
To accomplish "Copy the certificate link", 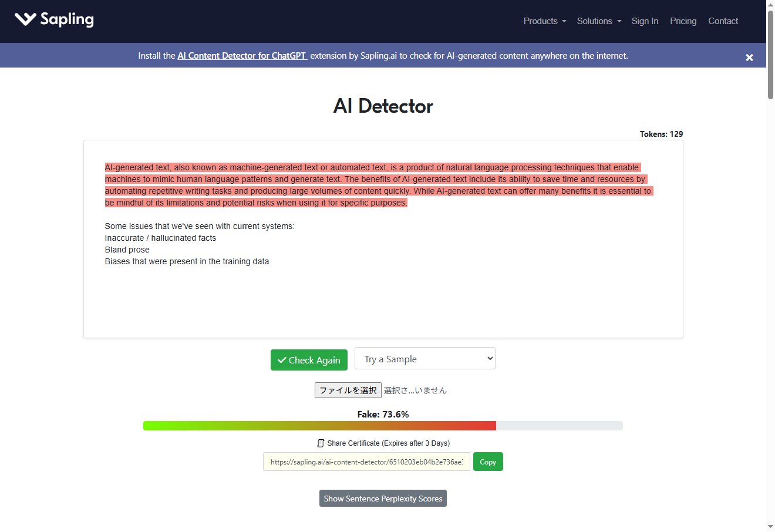I will [488, 462].
